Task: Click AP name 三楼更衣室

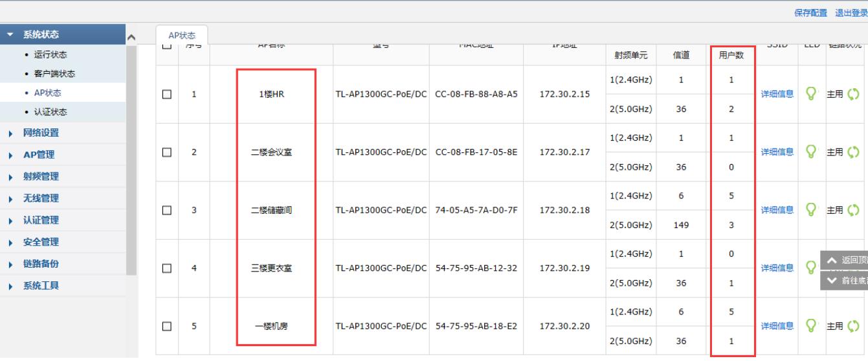Action: point(271,268)
